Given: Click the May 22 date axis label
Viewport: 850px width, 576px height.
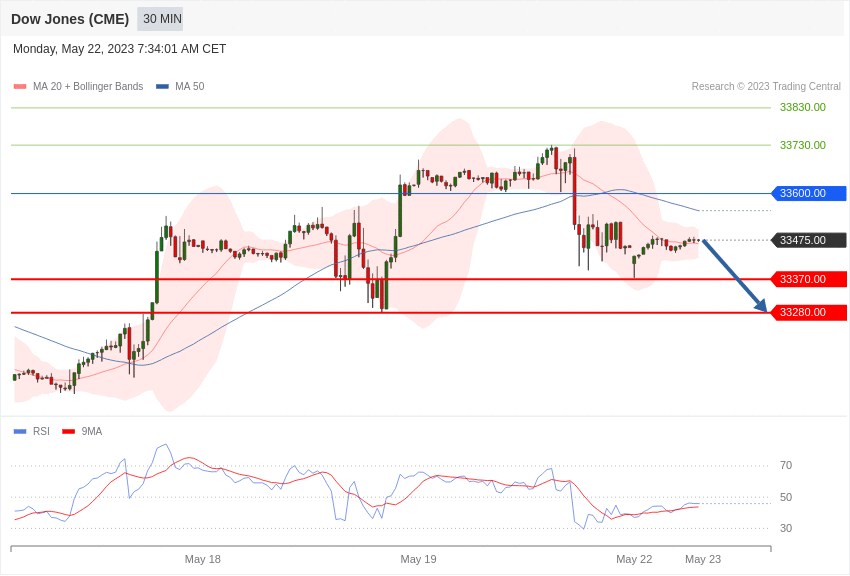Looking at the screenshot, I should [634, 559].
